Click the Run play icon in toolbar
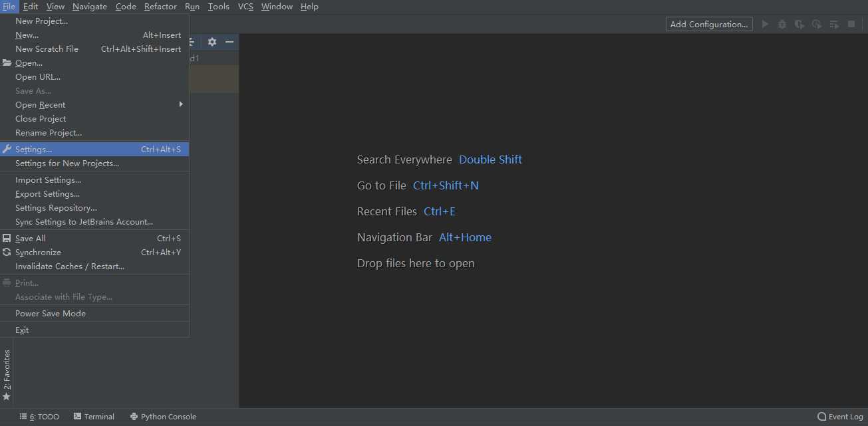Screen dimensions: 868x426 tap(765, 25)
